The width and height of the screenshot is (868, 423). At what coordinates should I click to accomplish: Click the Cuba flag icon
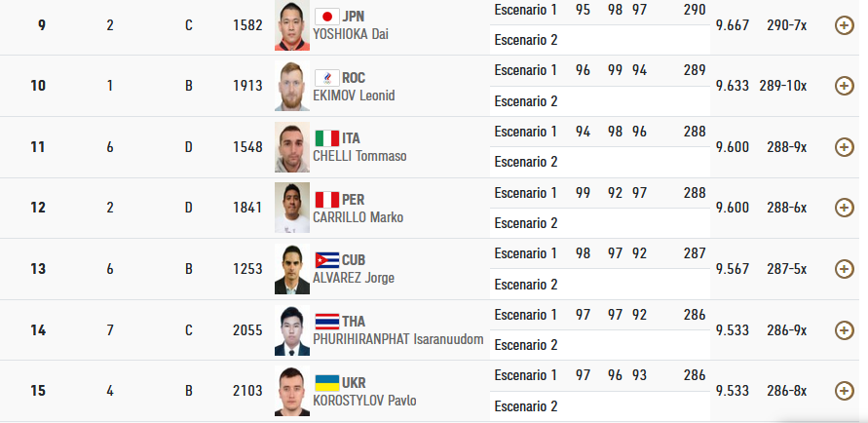326,260
